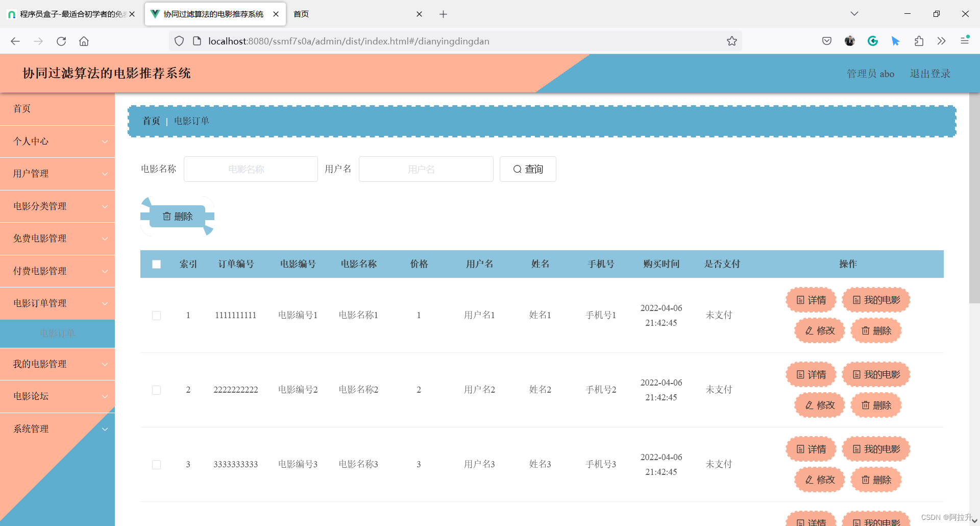
Task: Go back with the browser back arrow
Action: tap(15, 41)
